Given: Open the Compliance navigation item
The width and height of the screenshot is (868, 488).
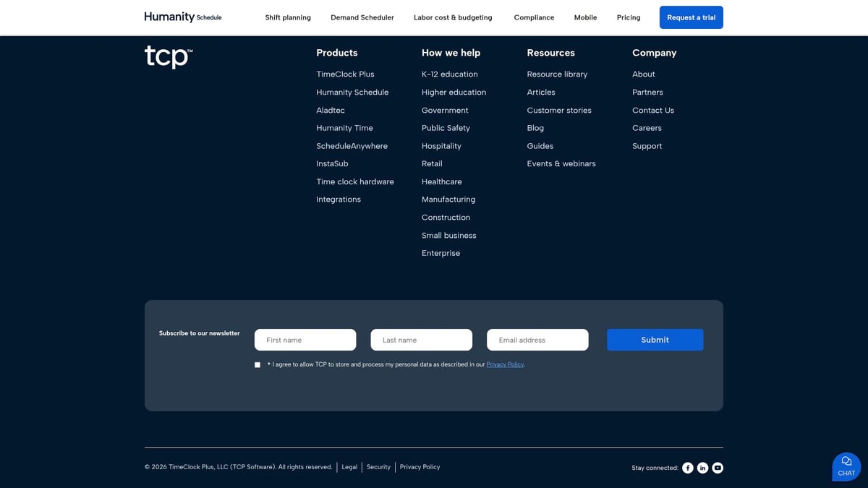Looking at the screenshot, I should point(534,17).
